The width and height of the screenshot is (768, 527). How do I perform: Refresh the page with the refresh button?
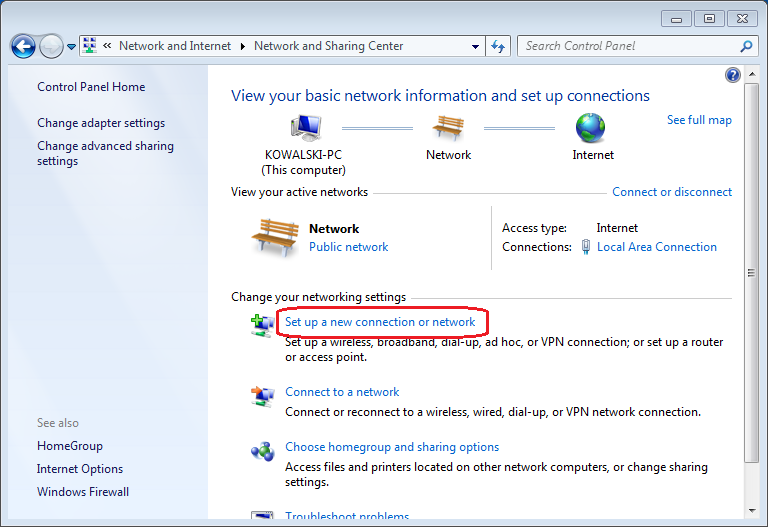point(498,46)
